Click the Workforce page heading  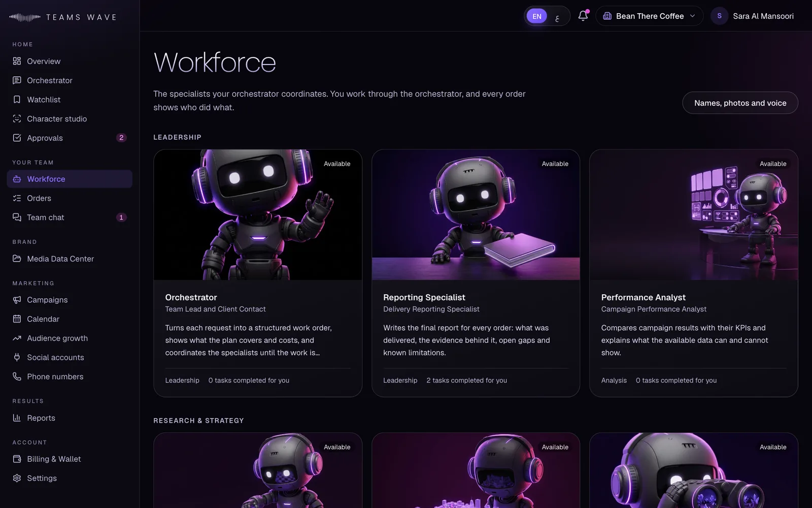pos(215,62)
